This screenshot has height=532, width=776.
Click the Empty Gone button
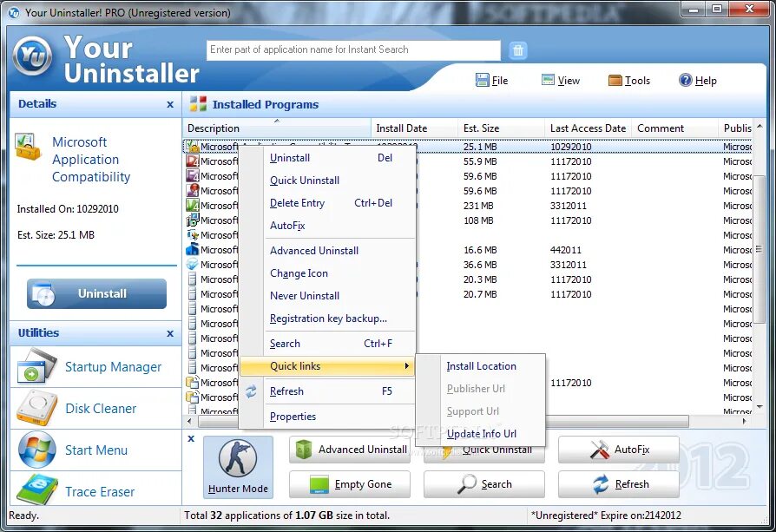pyautogui.click(x=350, y=484)
